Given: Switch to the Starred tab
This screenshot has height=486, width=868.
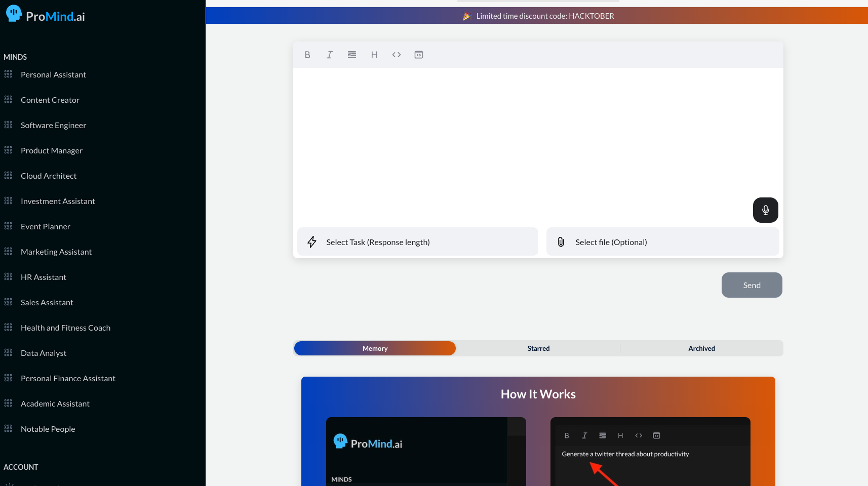Looking at the screenshot, I should (x=538, y=348).
